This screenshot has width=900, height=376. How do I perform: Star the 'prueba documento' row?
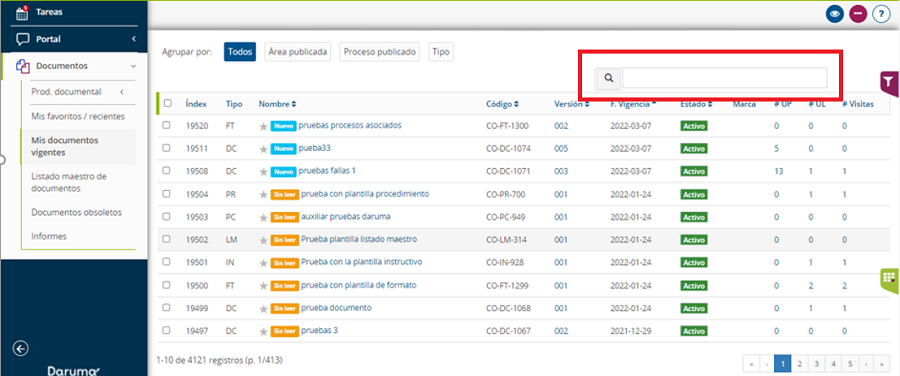click(263, 309)
